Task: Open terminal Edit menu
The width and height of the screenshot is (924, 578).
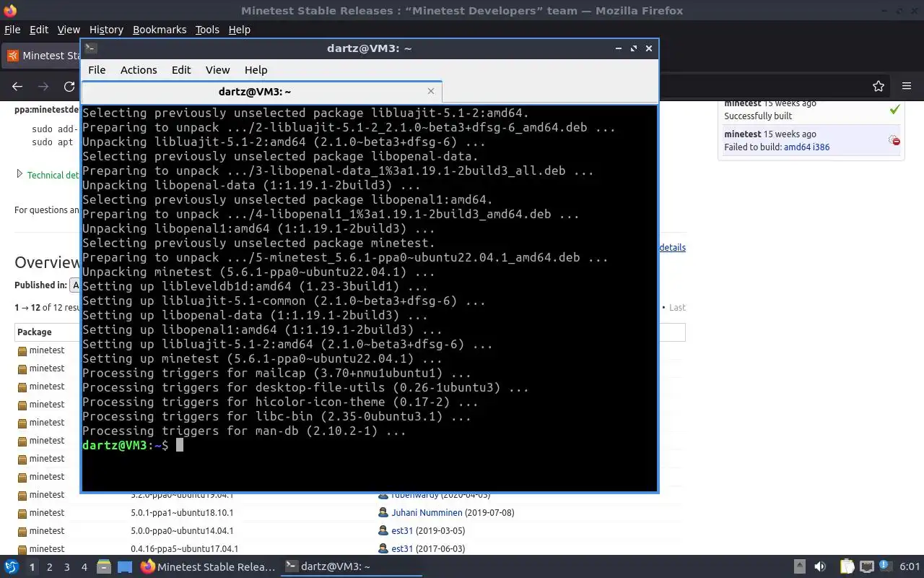Action: (x=181, y=70)
